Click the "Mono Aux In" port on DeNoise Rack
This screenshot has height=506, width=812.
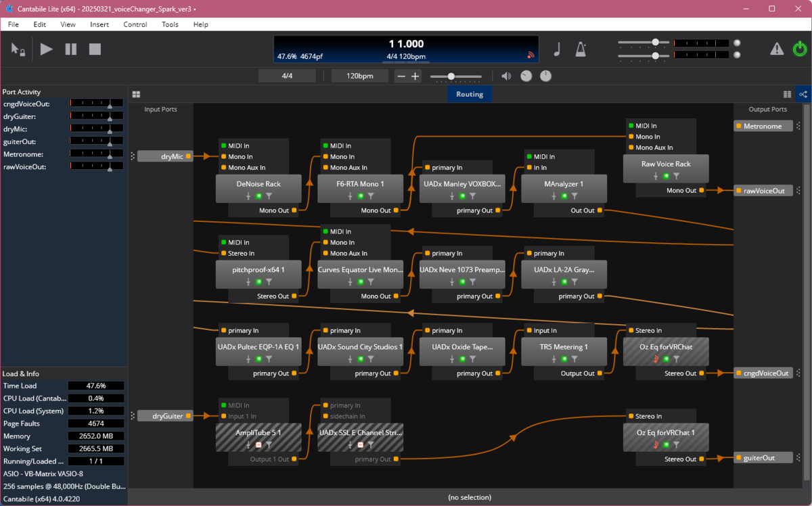[x=247, y=168]
